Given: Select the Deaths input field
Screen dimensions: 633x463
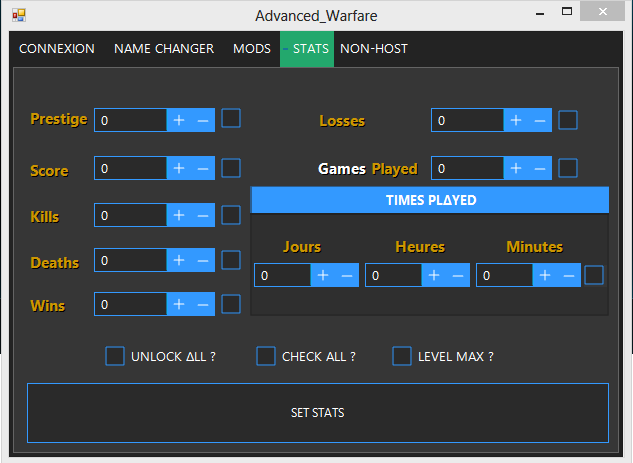Looking at the screenshot, I should click(x=131, y=260).
